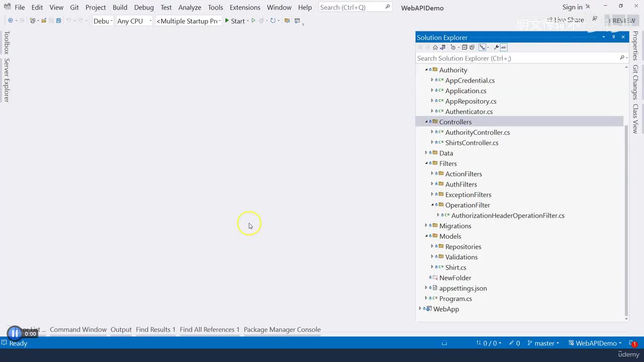The image size is (644, 362).
Task: Select the Program.cs file
Action: (x=455, y=299)
